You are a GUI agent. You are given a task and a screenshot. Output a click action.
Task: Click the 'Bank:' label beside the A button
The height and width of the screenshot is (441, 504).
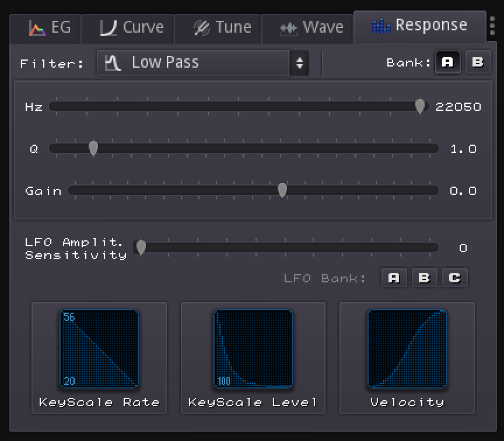pos(408,62)
